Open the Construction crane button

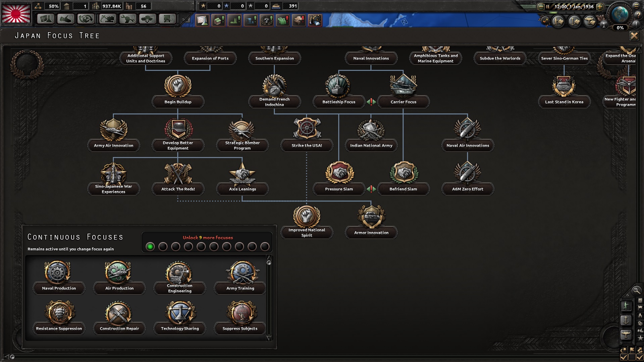coord(107,19)
